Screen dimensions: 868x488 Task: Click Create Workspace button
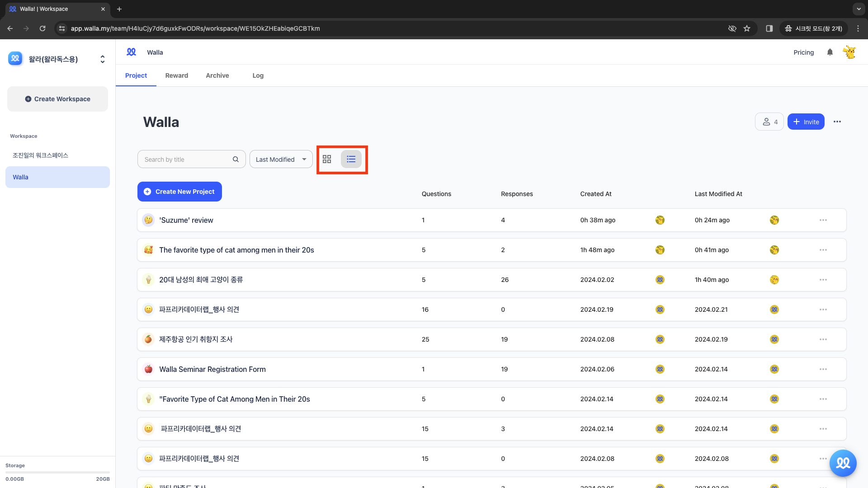(x=57, y=99)
